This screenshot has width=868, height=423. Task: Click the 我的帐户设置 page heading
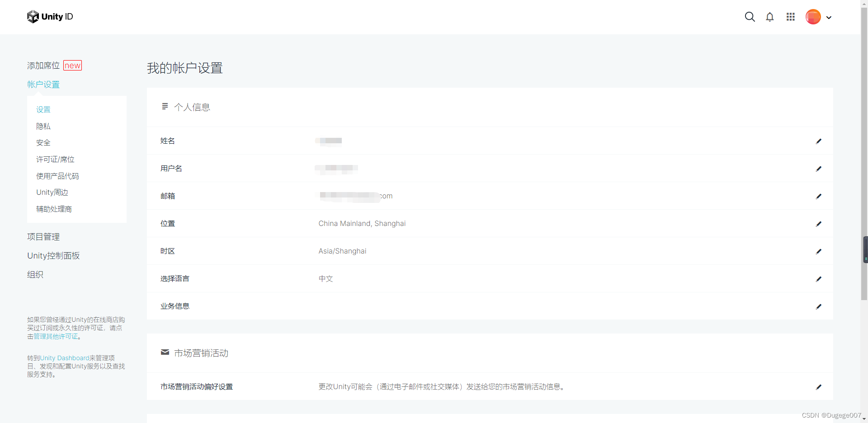(185, 68)
